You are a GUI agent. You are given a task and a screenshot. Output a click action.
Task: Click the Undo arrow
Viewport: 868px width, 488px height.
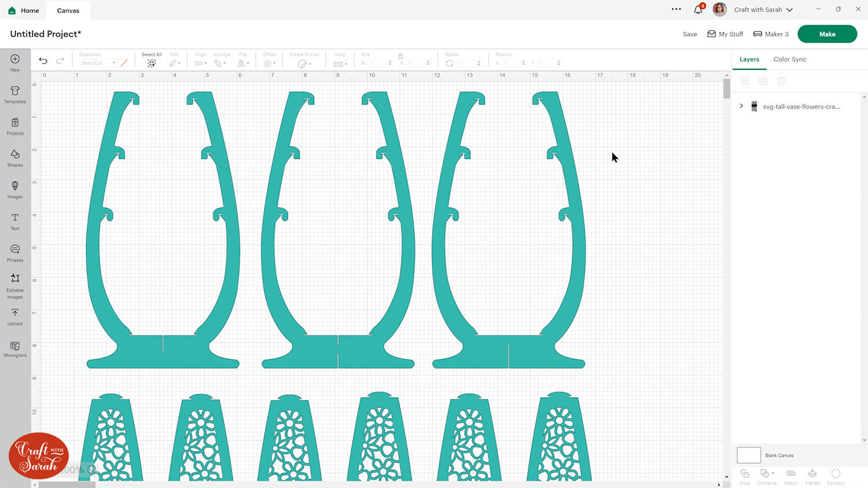[43, 61]
